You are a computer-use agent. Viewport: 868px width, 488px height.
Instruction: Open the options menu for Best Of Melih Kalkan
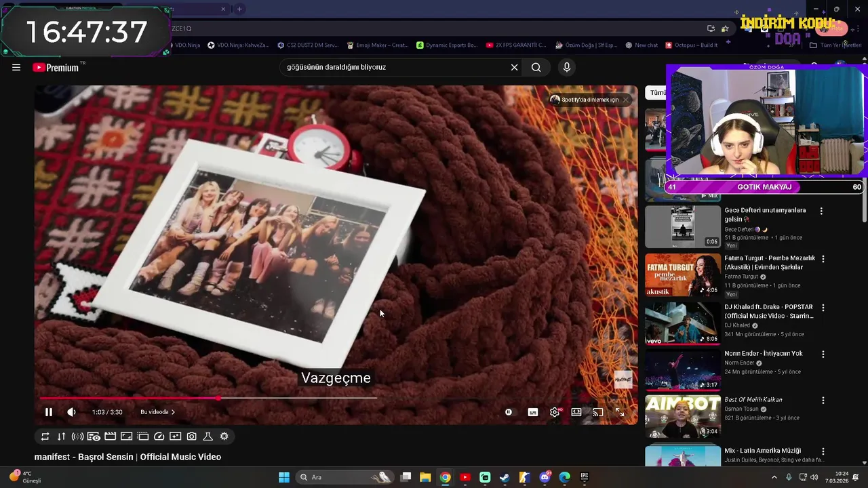click(823, 401)
